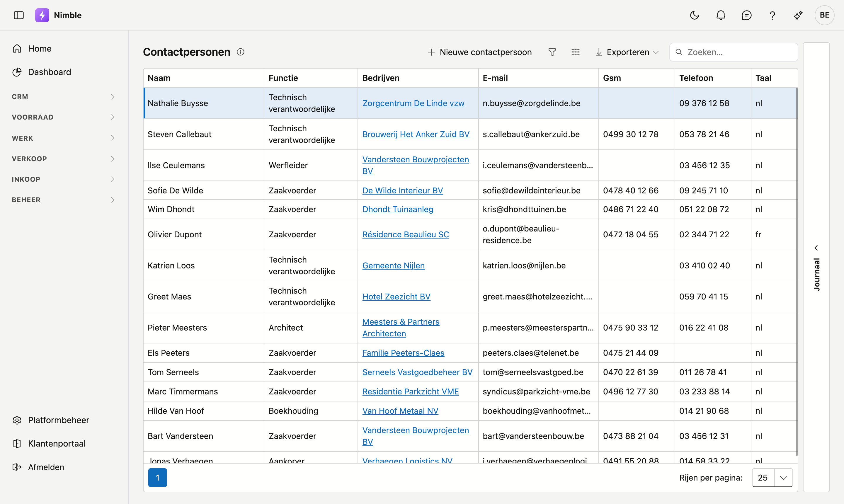Open Hotel Zeezicht BV link
The height and width of the screenshot is (504, 844).
pos(396,297)
